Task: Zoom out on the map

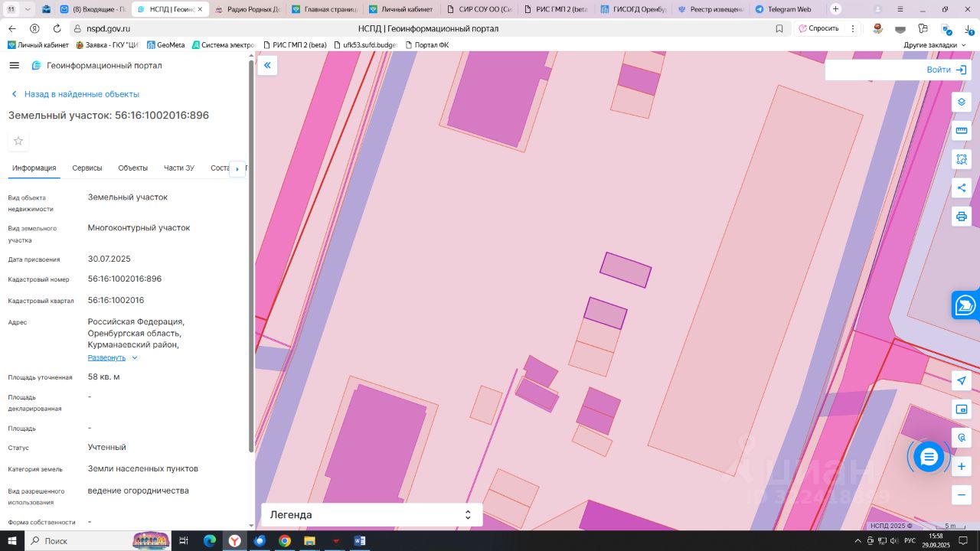Action: pyautogui.click(x=962, y=494)
